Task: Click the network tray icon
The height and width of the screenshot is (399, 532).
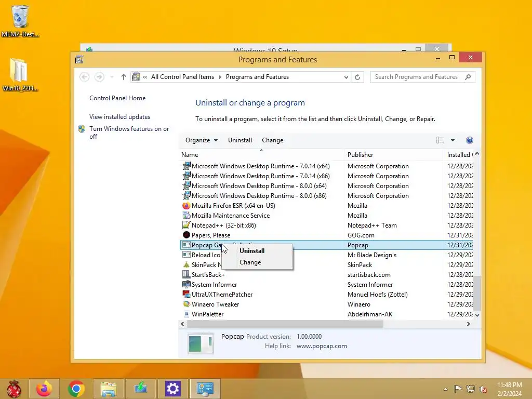Action: pyautogui.click(x=471, y=389)
